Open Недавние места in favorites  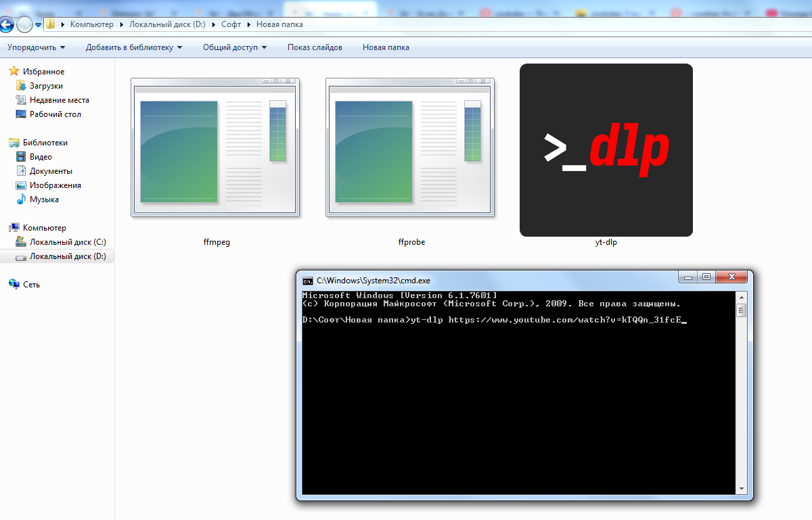pyautogui.click(x=60, y=100)
